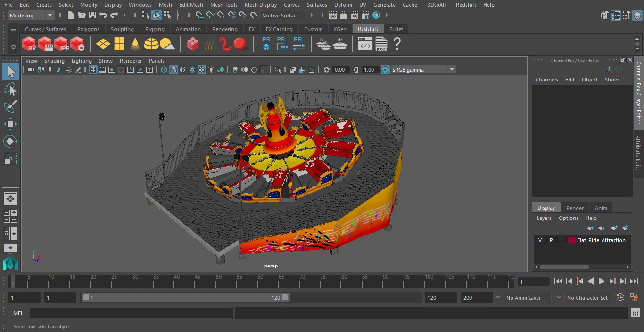Image resolution: width=644 pixels, height=332 pixels.
Task: Open the No Anim Layer dropdown
Action: click(528, 298)
